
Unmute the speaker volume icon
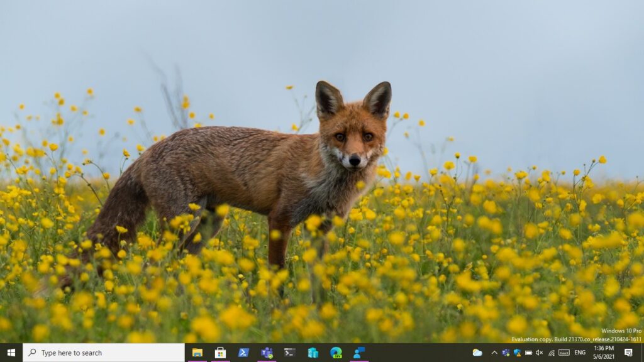click(x=540, y=353)
